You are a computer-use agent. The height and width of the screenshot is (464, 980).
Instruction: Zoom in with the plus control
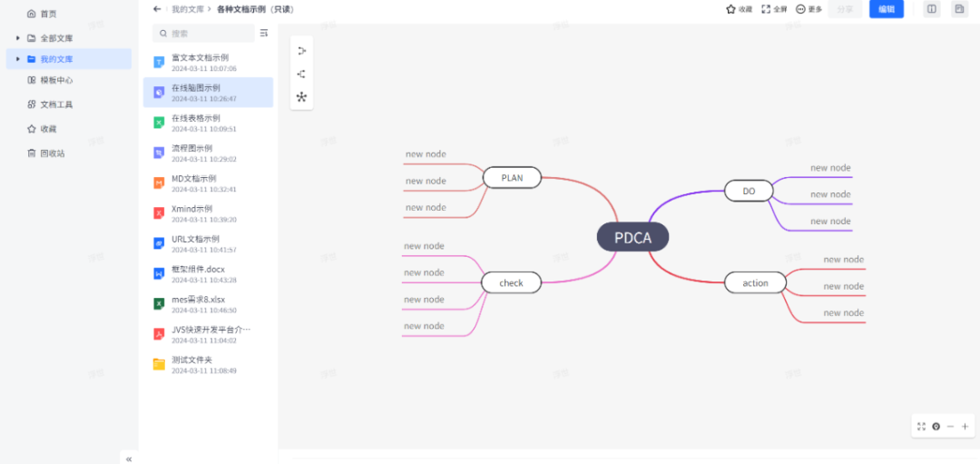pos(965,426)
